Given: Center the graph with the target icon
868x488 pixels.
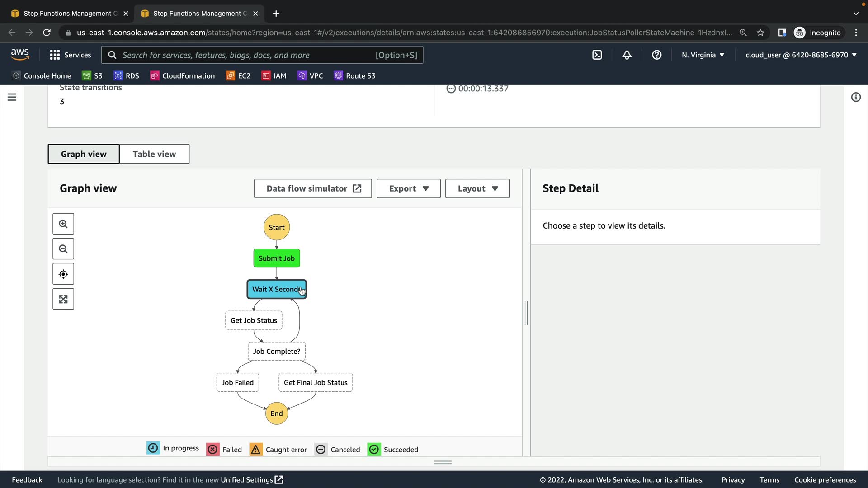Looking at the screenshot, I should tap(63, 274).
